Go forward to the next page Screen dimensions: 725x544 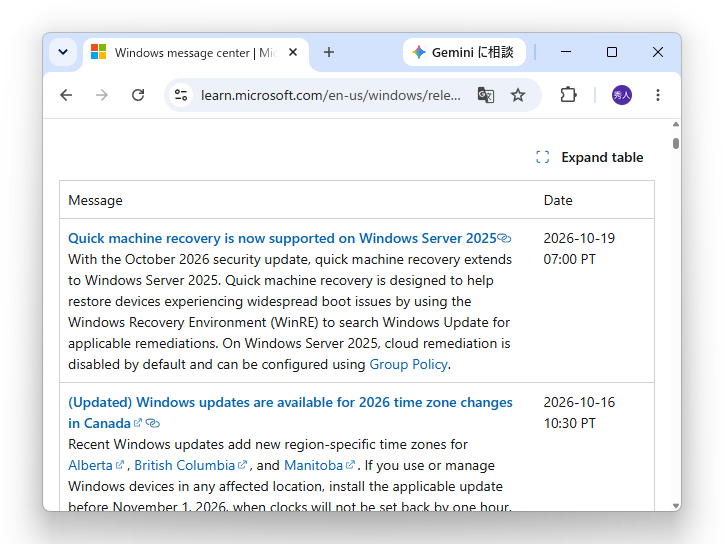click(102, 95)
